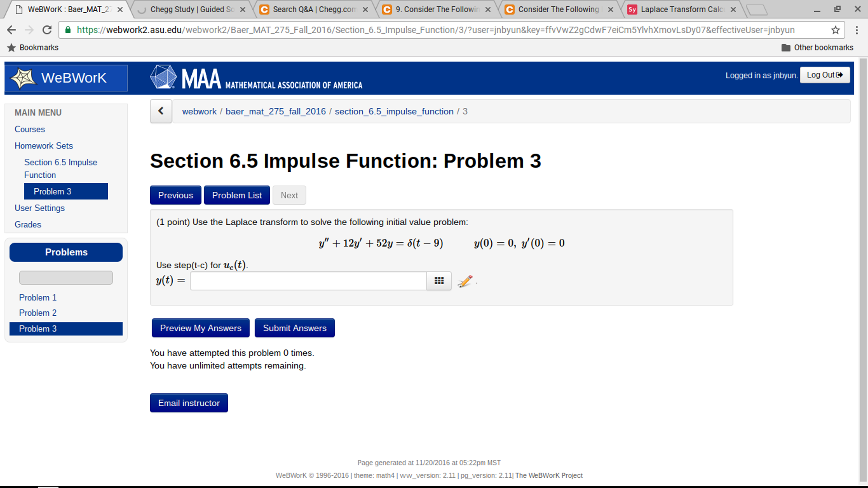Click the MAA polyhedron logo
Image resolution: width=868 pixels, height=488 pixels.
(163, 77)
